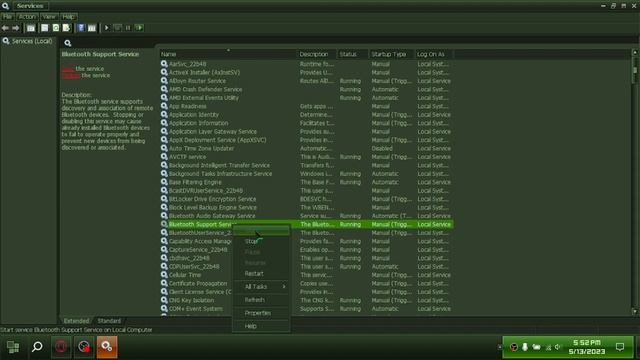Click the blue Help toolbar icon

coord(81,28)
